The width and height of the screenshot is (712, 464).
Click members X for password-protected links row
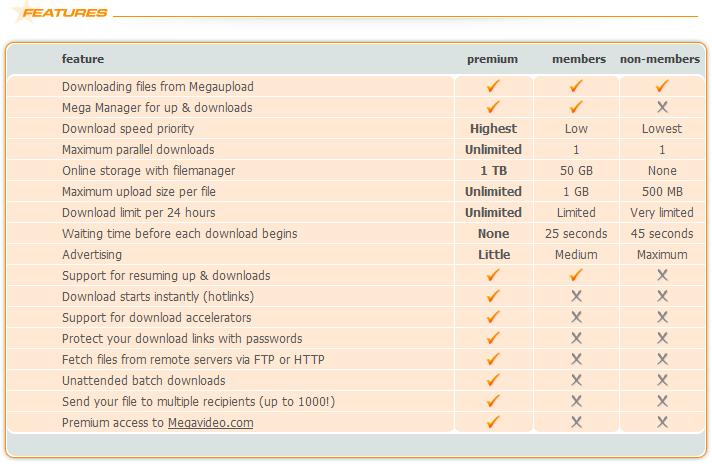click(x=576, y=338)
